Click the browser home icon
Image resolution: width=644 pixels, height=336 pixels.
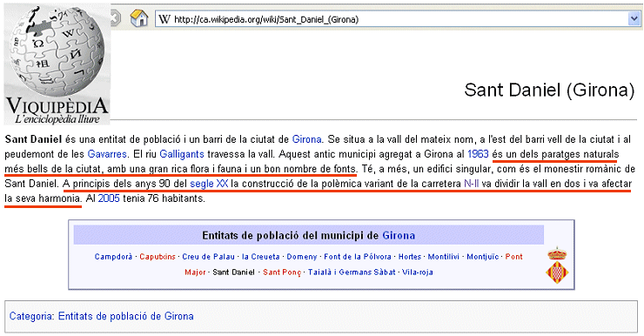coord(139,18)
